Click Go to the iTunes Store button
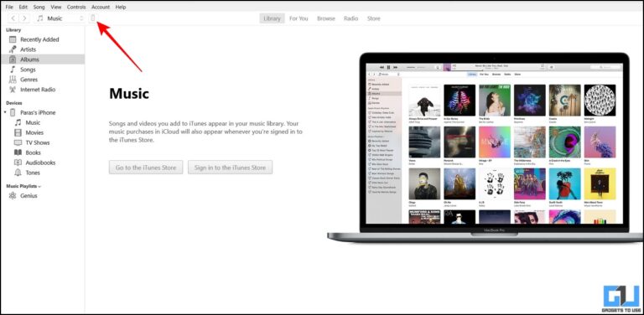 click(x=146, y=168)
